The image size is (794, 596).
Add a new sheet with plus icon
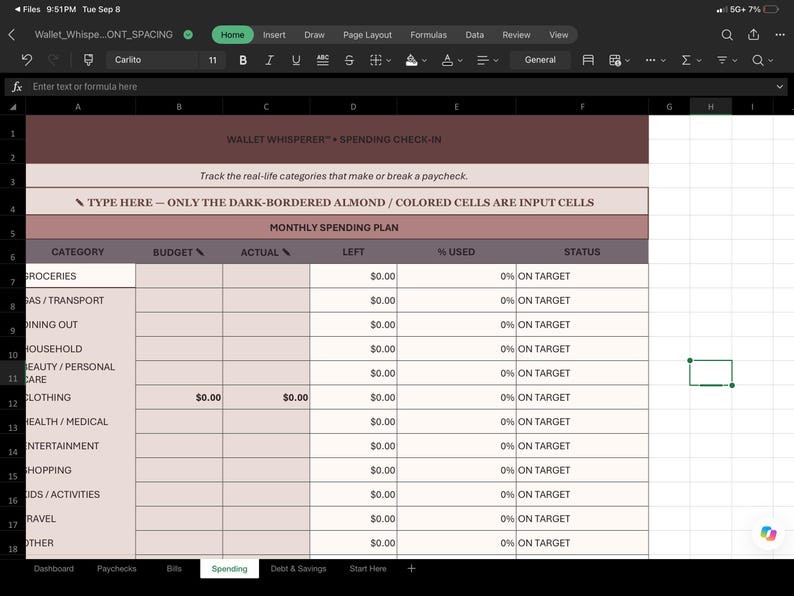[411, 569]
